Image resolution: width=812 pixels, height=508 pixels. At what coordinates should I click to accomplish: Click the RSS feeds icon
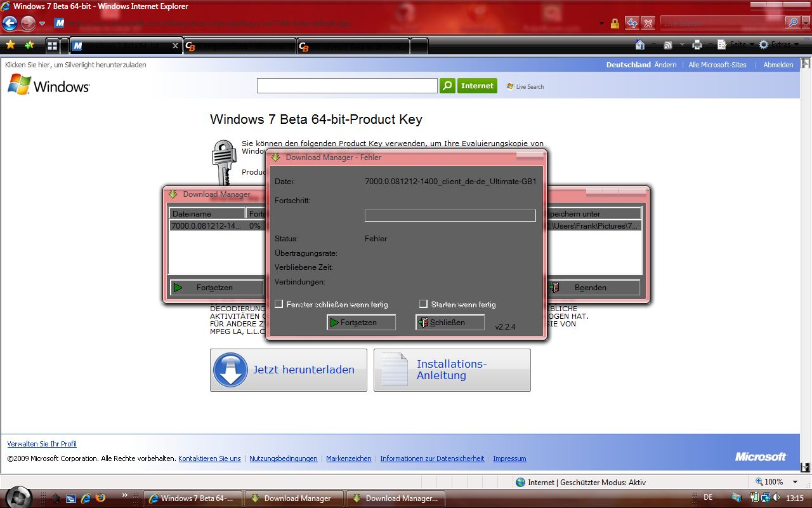668,45
